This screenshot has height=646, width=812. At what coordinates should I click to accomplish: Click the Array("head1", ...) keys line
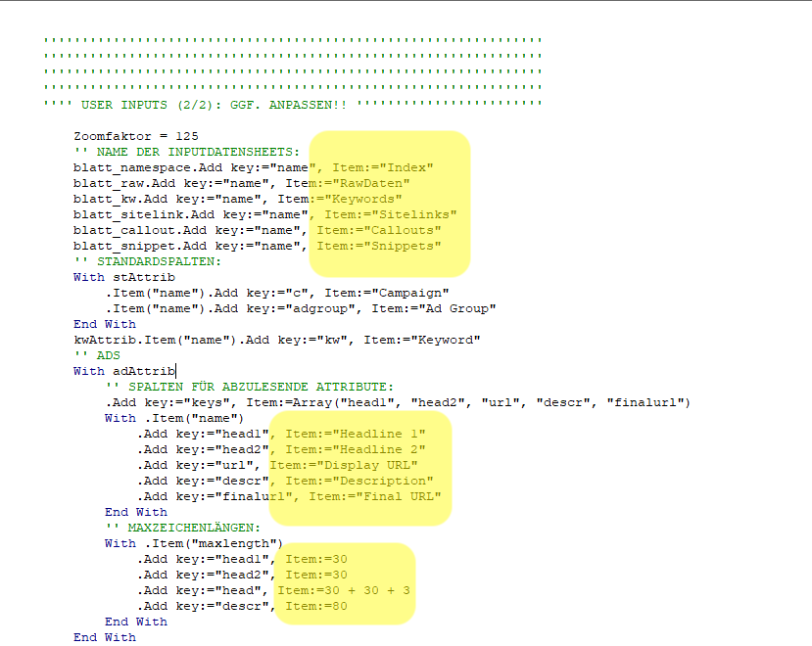point(397,402)
